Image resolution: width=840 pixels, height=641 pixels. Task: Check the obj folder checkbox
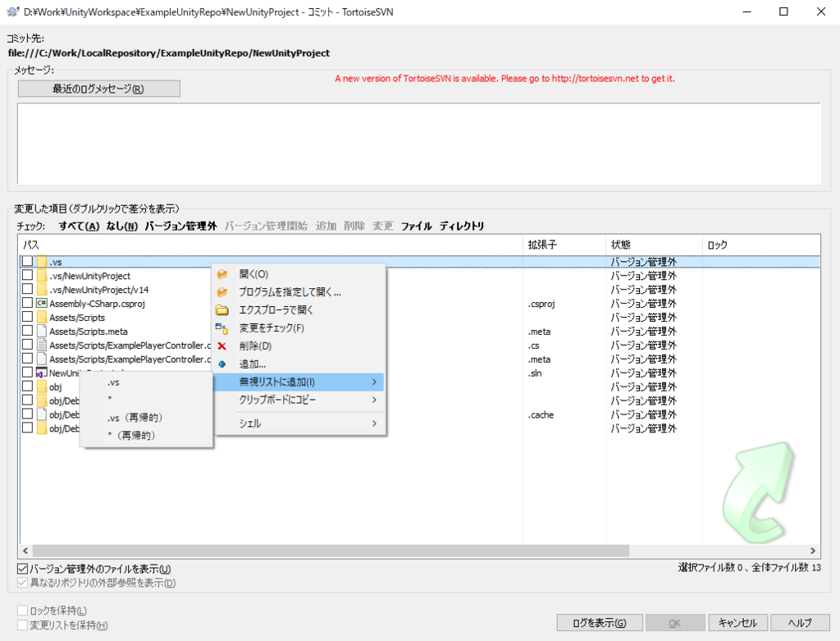pyautogui.click(x=27, y=387)
